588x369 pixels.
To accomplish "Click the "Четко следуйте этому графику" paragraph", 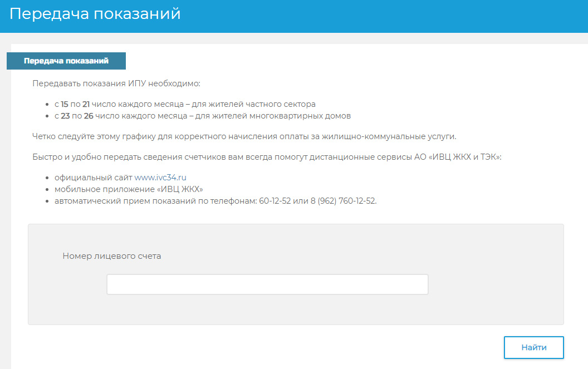I will [x=244, y=136].
